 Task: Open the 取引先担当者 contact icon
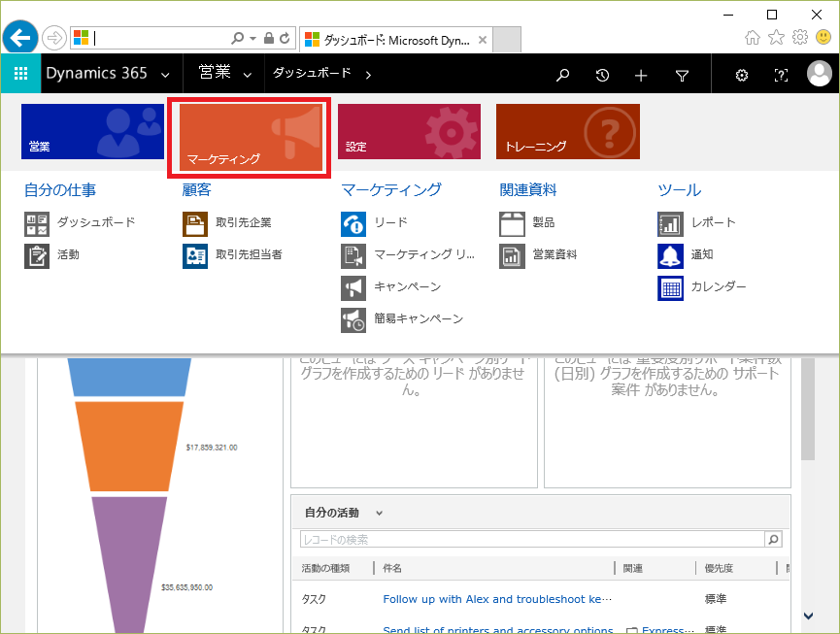[x=195, y=256]
